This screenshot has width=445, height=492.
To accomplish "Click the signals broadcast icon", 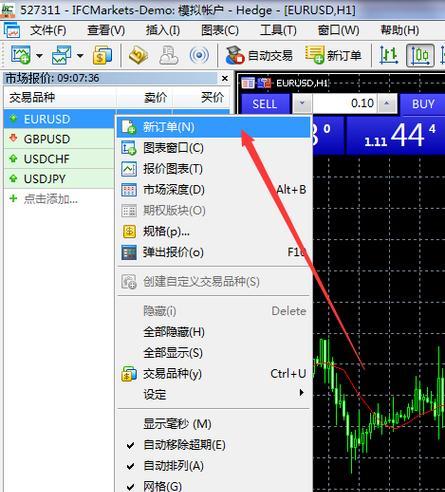I will click(199, 55).
